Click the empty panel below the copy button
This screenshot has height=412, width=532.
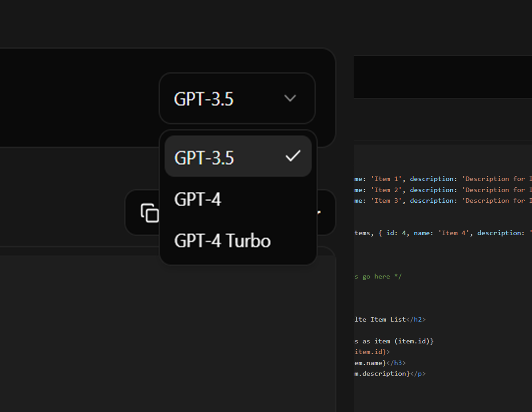(x=166, y=332)
